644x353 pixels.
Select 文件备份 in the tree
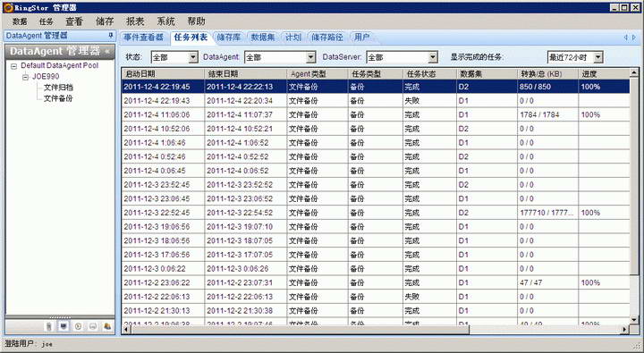(x=58, y=98)
